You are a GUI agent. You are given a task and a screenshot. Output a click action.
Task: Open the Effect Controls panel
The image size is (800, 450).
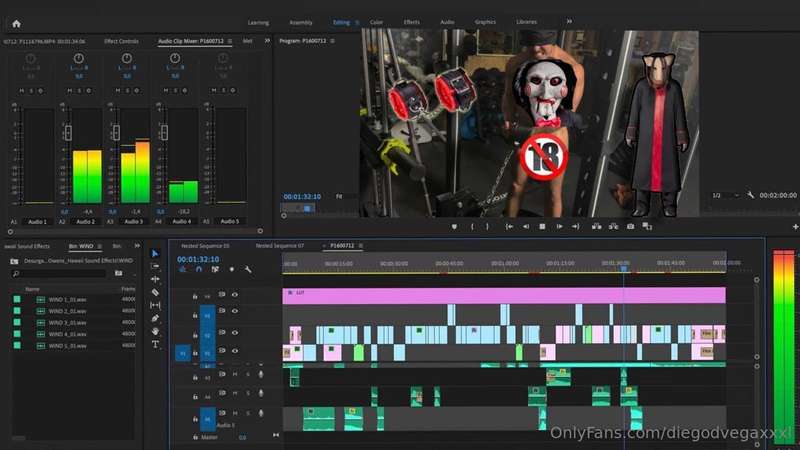(x=121, y=41)
